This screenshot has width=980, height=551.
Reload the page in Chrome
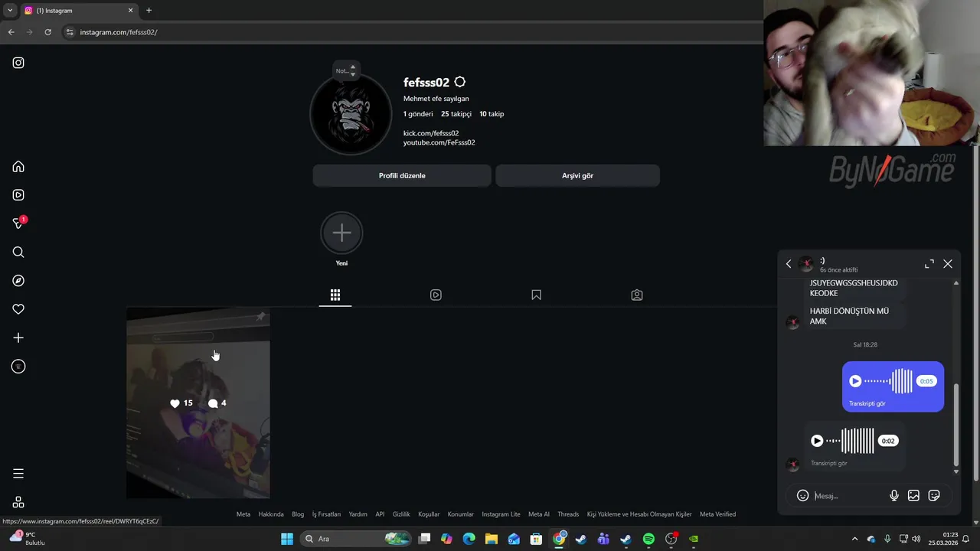47,32
